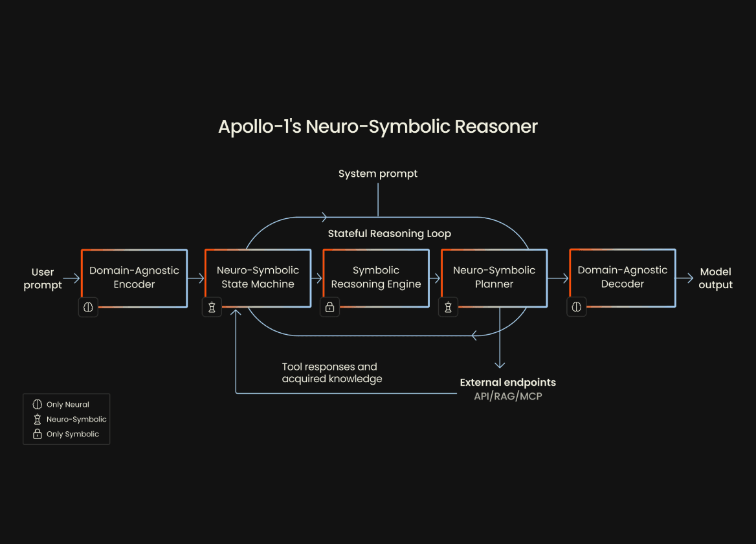Click the lock icon under Symbolic Reasoning Engine
The width and height of the screenshot is (756, 544).
330,308
